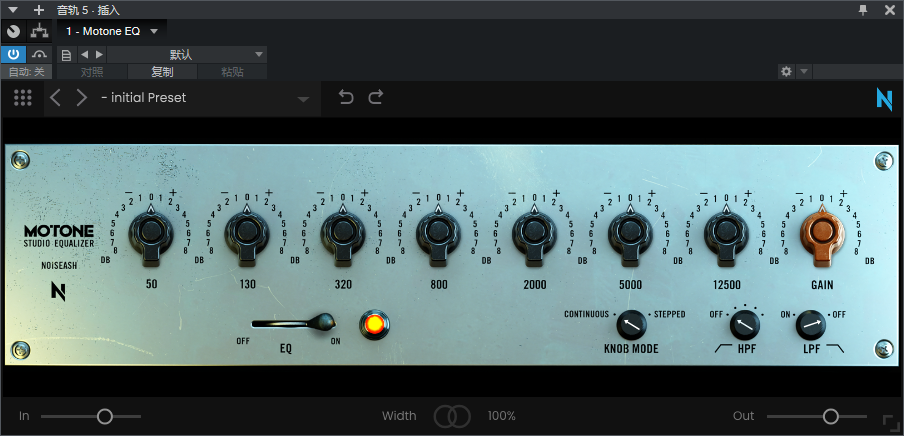Screen dimensions: 904x436
Task: Click the 粘贴 paste button
Action: pos(232,72)
